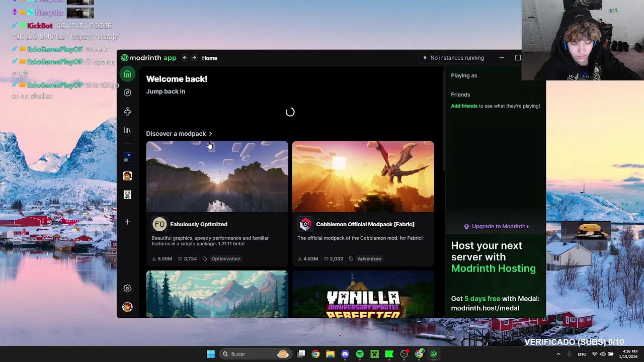Click the No instances running status
Screen dimensions: 644x362
(453, 58)
